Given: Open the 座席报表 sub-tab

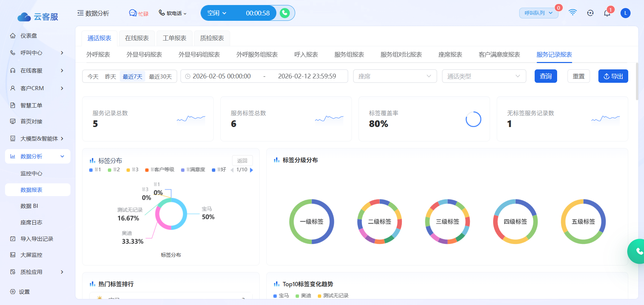Looking at the screenshot, I should (x=450, y=55).
